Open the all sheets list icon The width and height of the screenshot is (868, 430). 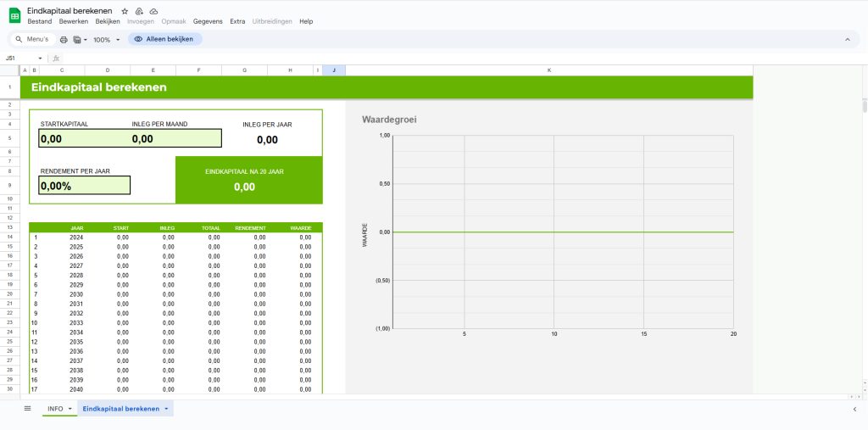(27, 409)
